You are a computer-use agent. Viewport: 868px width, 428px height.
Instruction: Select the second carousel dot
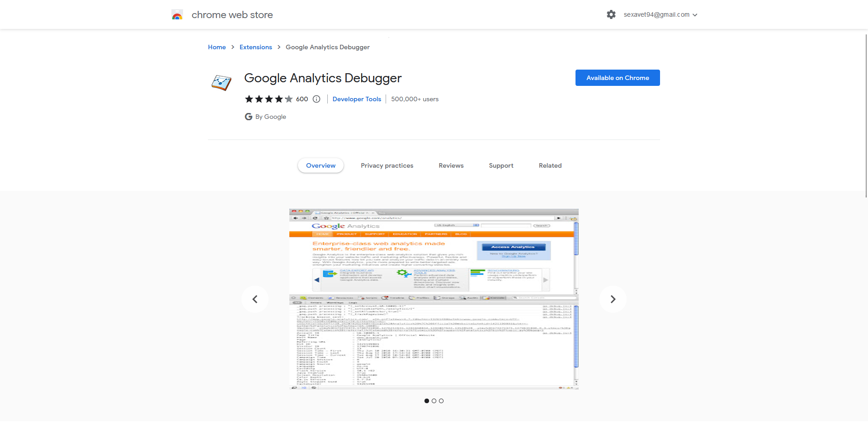434,401
